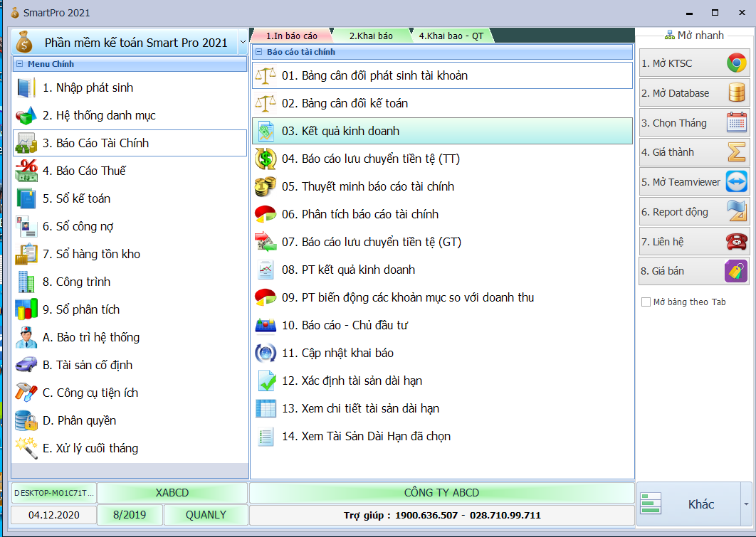Switch to the 4.Khai bao - QT tab
This screenshot has height=537, width=756.
(x=451, y=36)
